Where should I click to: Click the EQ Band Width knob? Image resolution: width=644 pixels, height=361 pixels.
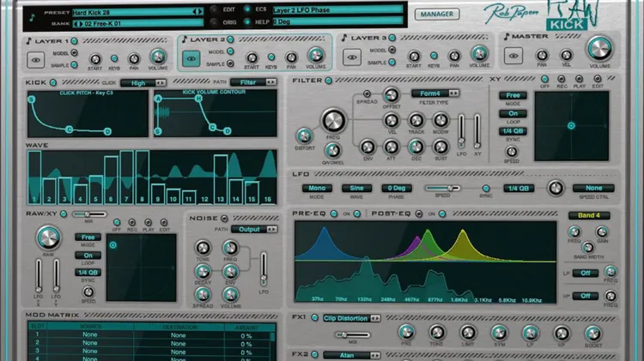(588, 247)
